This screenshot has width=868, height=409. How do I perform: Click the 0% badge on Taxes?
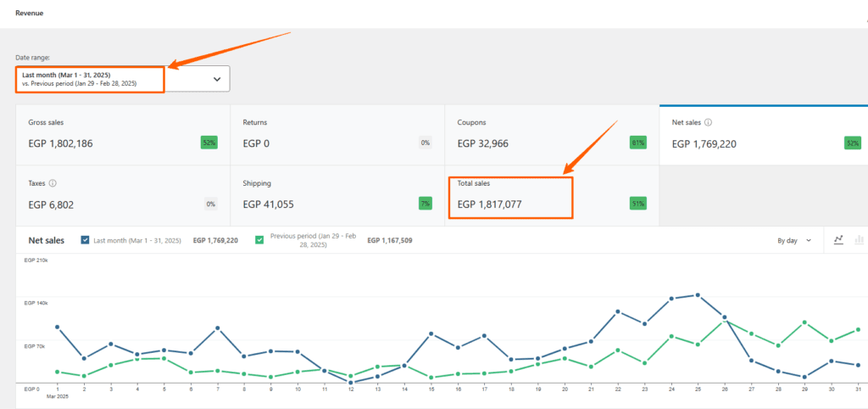coord(211,204)
